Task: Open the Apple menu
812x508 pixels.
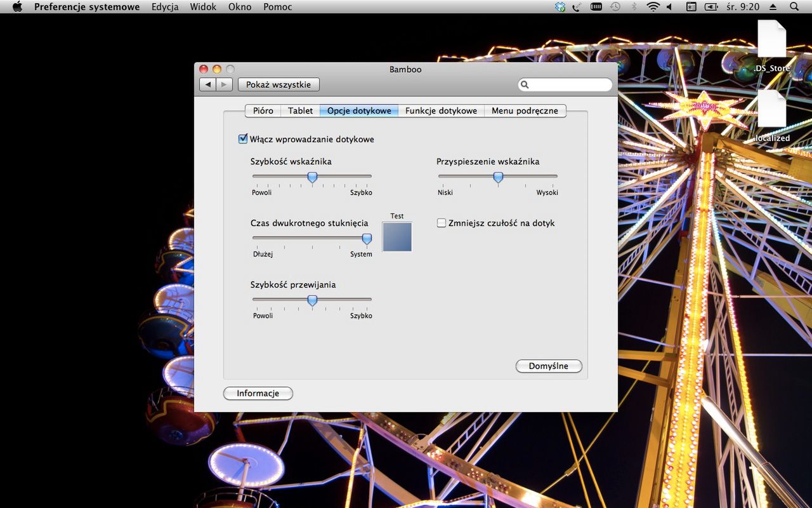Action: [x=17, y=7]
